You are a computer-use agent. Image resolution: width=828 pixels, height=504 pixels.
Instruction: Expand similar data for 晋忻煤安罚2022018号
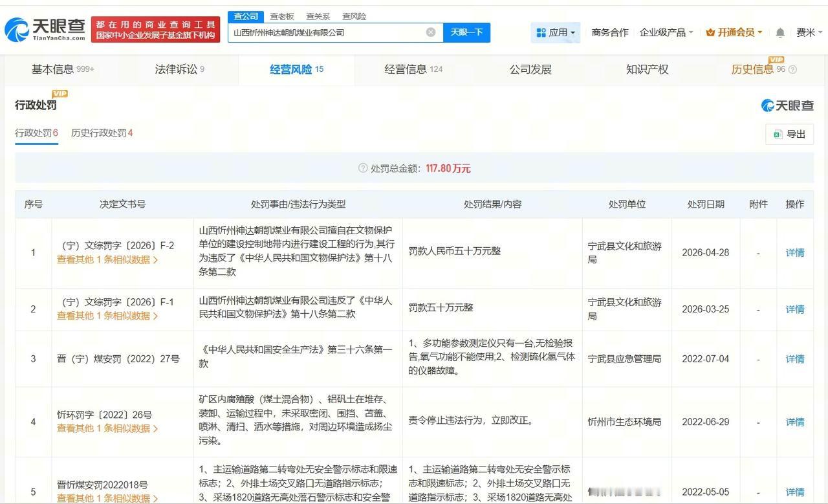pos(107,498)
